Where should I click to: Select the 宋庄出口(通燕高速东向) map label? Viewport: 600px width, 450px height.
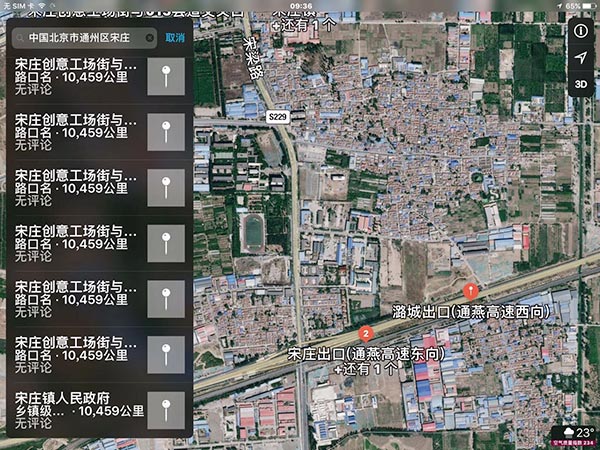tap(365, 354)
